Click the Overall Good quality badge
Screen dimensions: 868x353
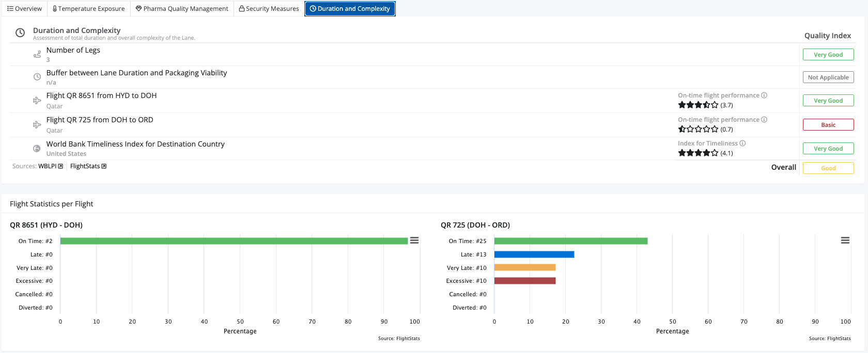point(828,168)
